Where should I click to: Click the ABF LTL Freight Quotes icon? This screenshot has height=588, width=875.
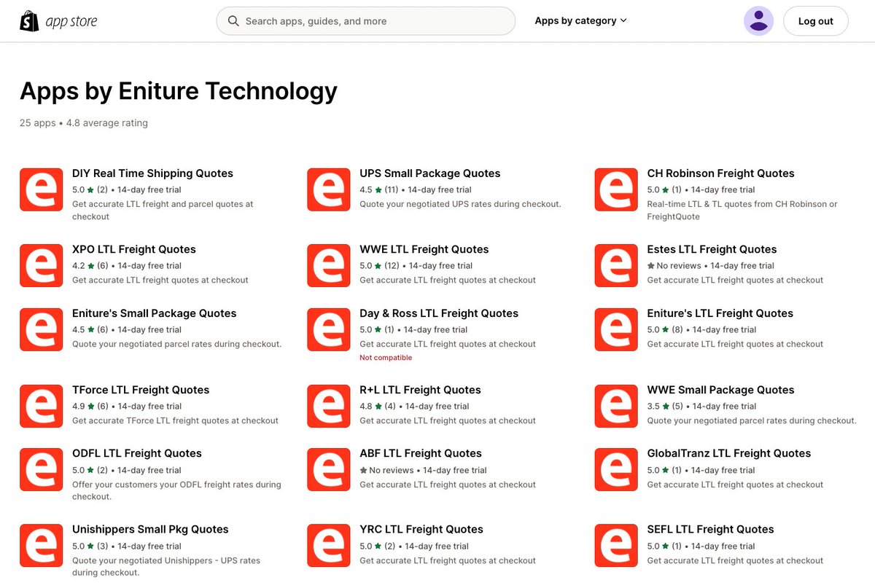click(329, 470)
